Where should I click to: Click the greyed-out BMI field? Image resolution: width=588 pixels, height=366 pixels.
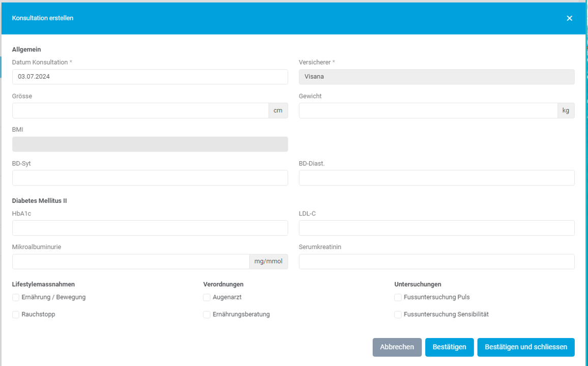click(x=150, y=144)
